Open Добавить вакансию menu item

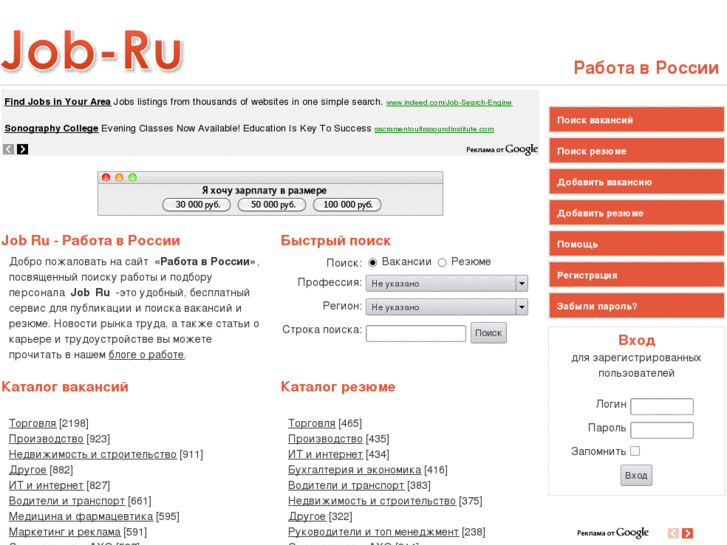point(637,182)
